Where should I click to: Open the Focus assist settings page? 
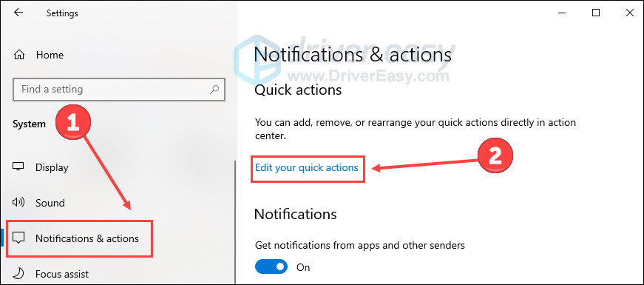62,274
